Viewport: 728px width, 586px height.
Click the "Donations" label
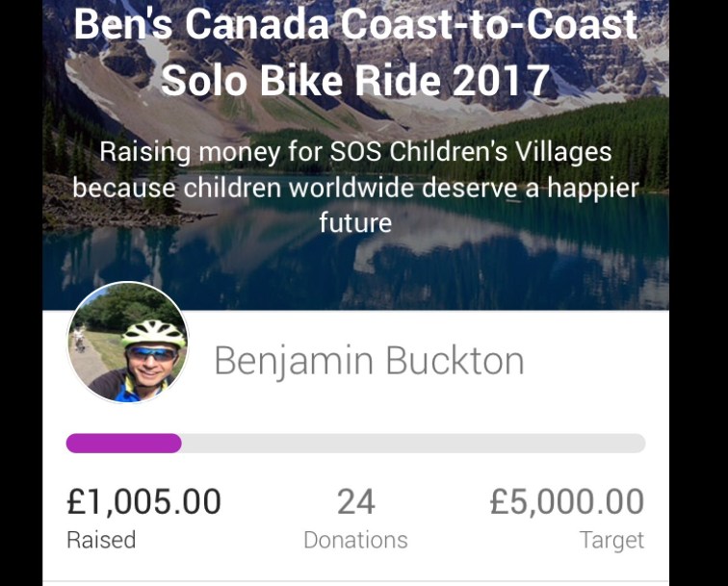tap(355, 540)
